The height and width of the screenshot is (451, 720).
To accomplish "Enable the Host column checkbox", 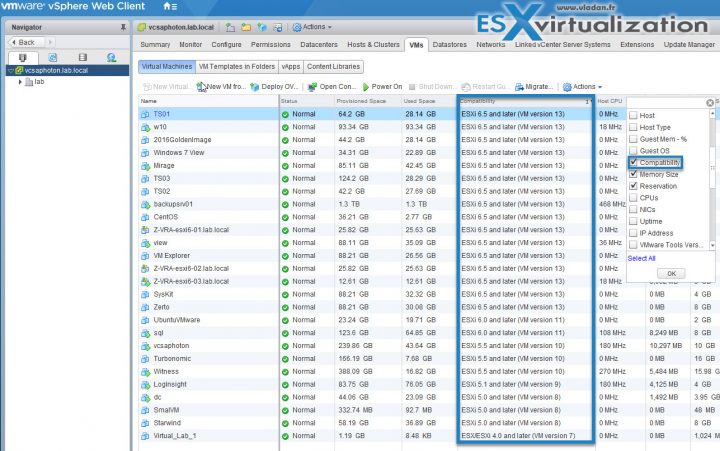I will pos(633,115).
